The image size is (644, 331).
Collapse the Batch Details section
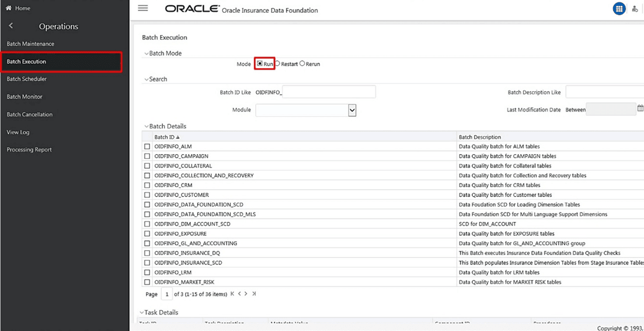point(146,127)
